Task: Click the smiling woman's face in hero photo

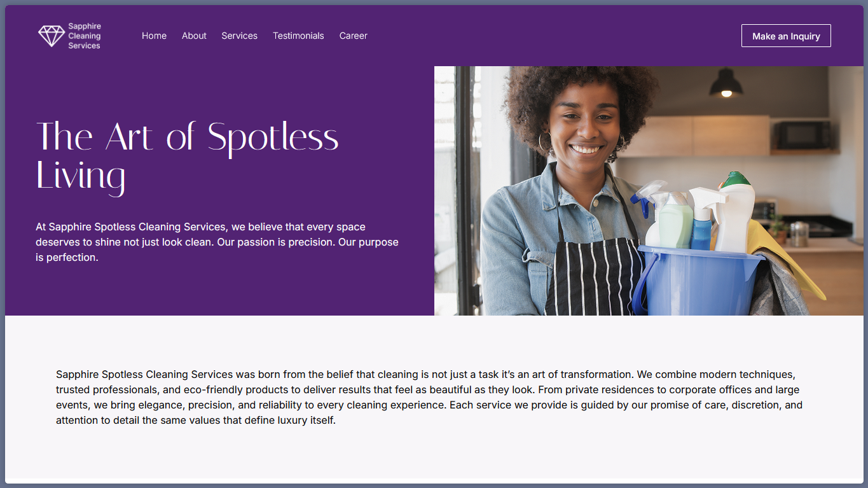Action: pos(584,127)
